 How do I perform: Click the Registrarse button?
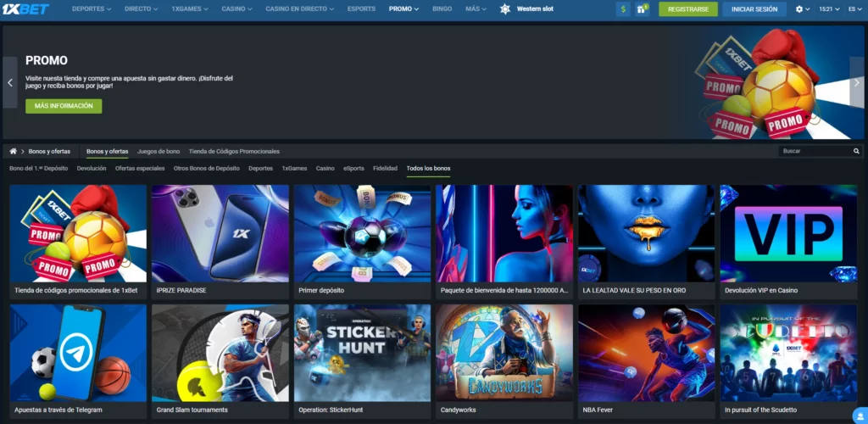click(687, 9)
